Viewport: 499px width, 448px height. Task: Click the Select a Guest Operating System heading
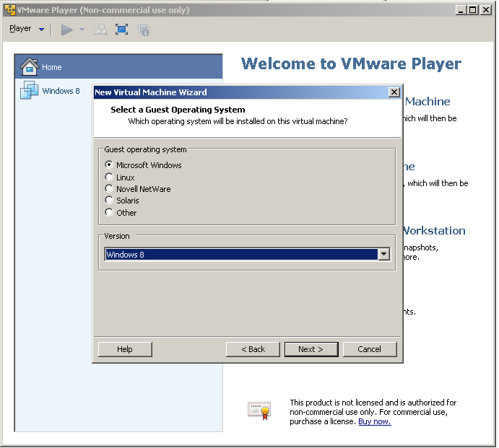click(178, 110)
